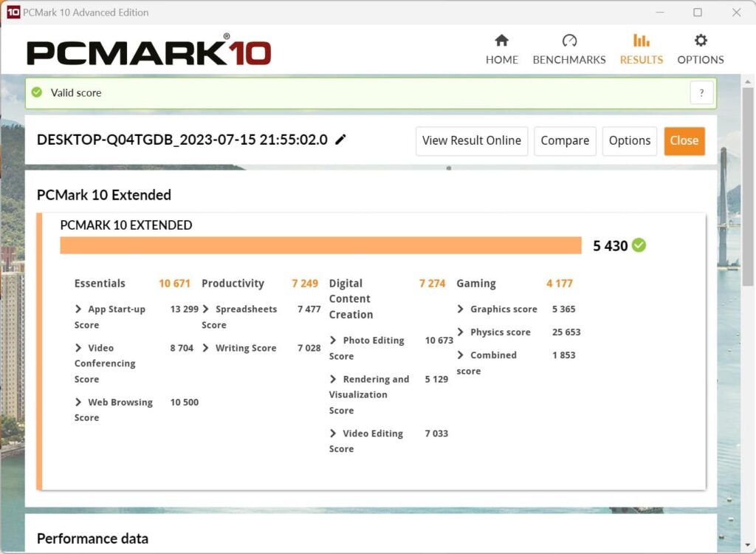Click the green checkmark beside 5 430
Image resolution: width=756 pixels, height=554 pixels.
639,245
